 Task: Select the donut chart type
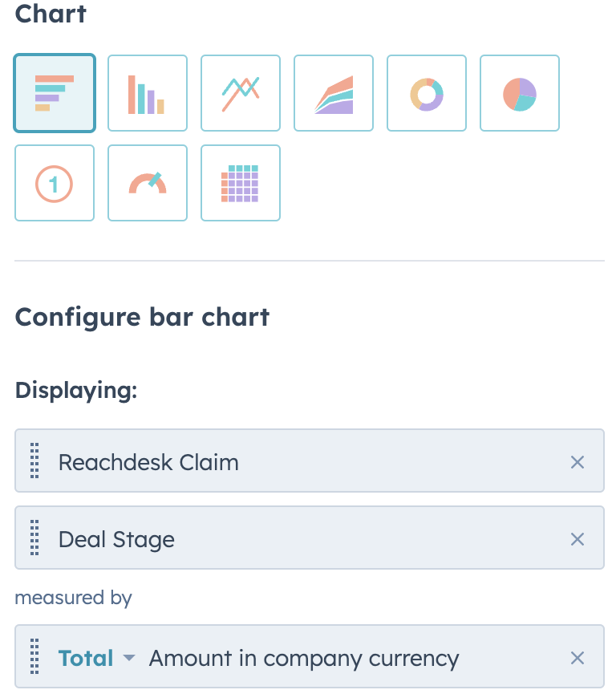click(427, 93)
